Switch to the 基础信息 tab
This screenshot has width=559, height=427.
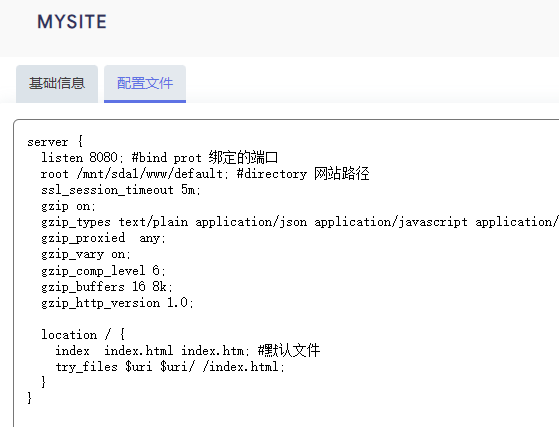click(x=57, y=84)
